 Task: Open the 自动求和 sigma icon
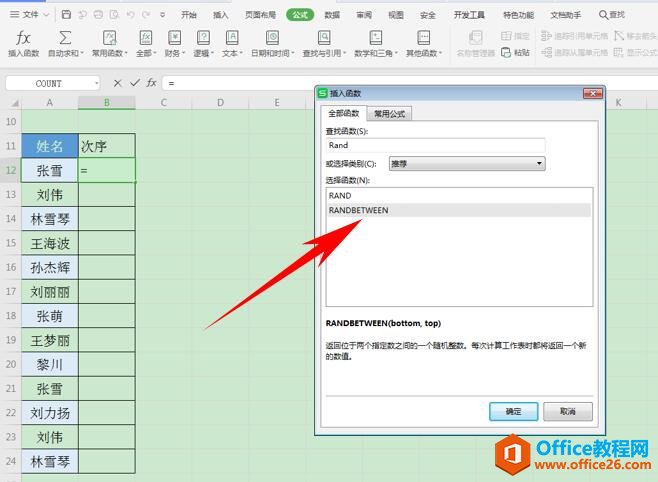pyautogui.click(x=63, y=37)
